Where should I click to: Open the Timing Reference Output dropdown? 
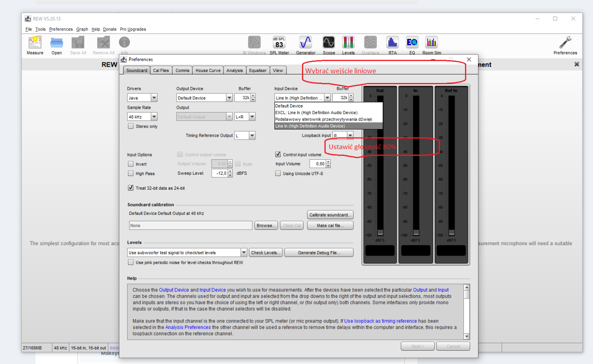252,135
